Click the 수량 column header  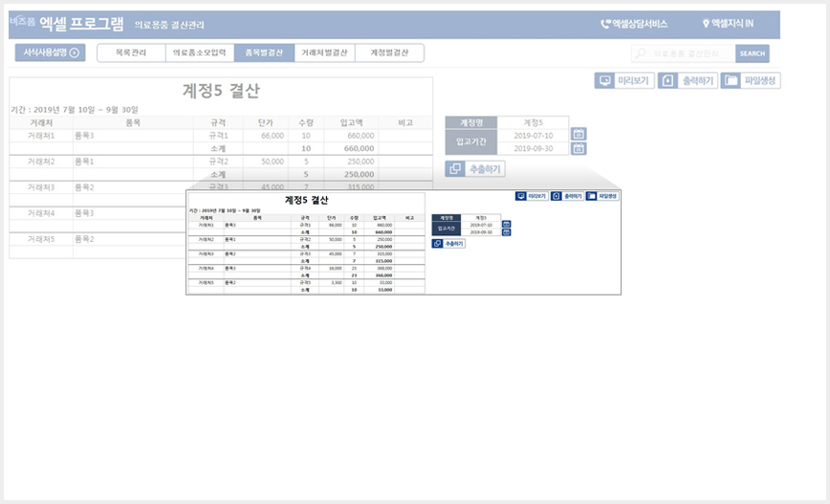[306, 122]
